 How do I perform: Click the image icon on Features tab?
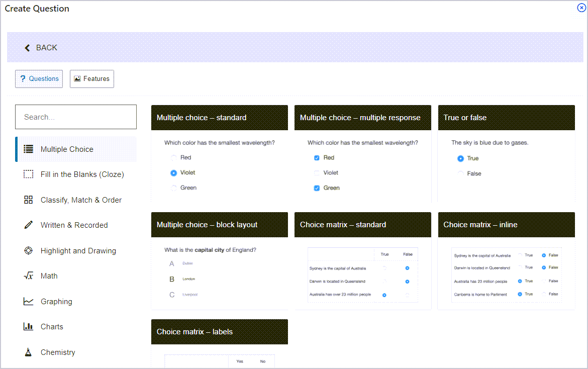(77, 79)
